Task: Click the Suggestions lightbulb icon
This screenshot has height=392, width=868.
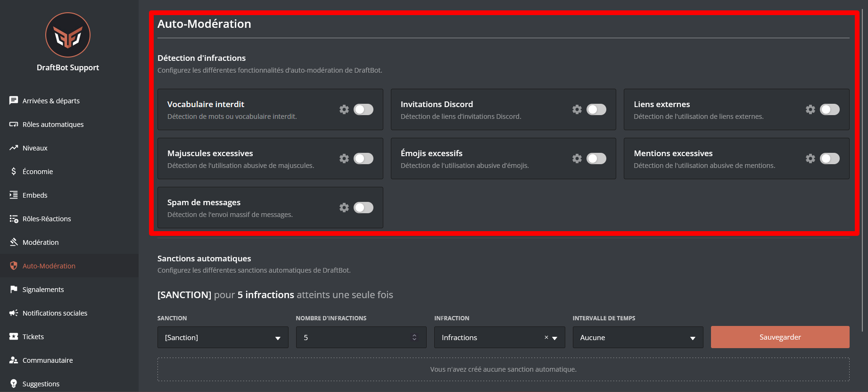Action: pyautogui.click(x=14, y=384)
